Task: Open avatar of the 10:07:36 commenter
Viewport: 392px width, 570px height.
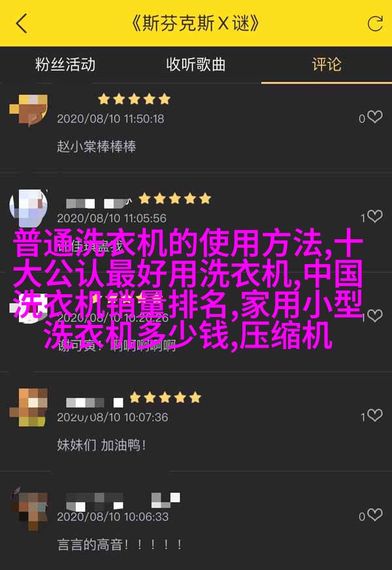Action: pyautogui.click(x=28, y=407)
